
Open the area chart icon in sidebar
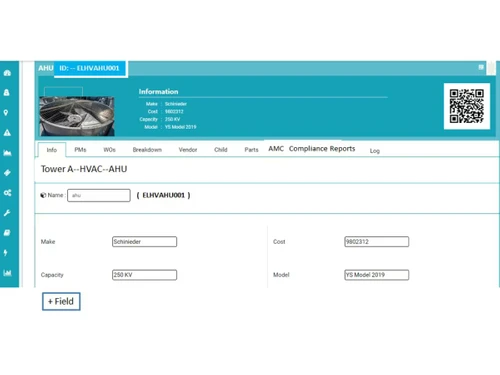[7, 153]
